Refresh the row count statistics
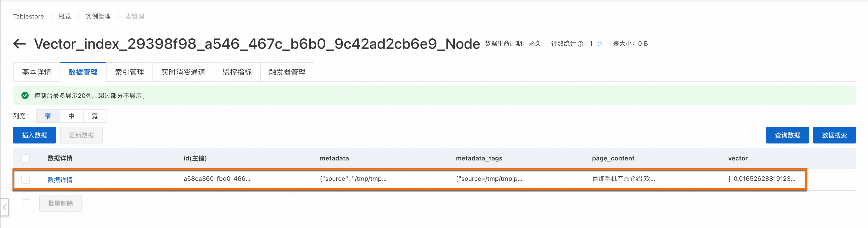 coord(600,44)
